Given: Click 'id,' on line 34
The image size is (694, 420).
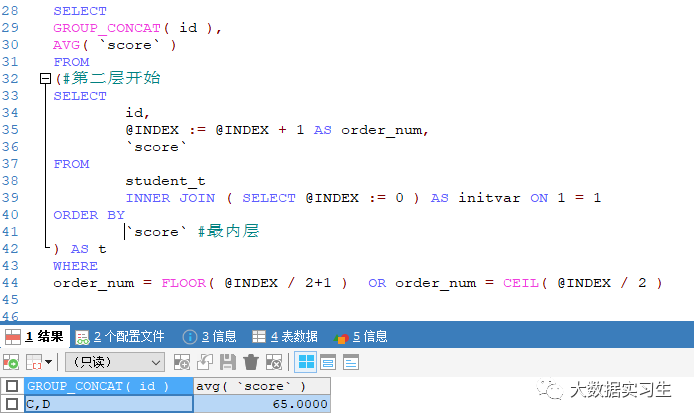Looking at the screenshot, I should (137, 113).
